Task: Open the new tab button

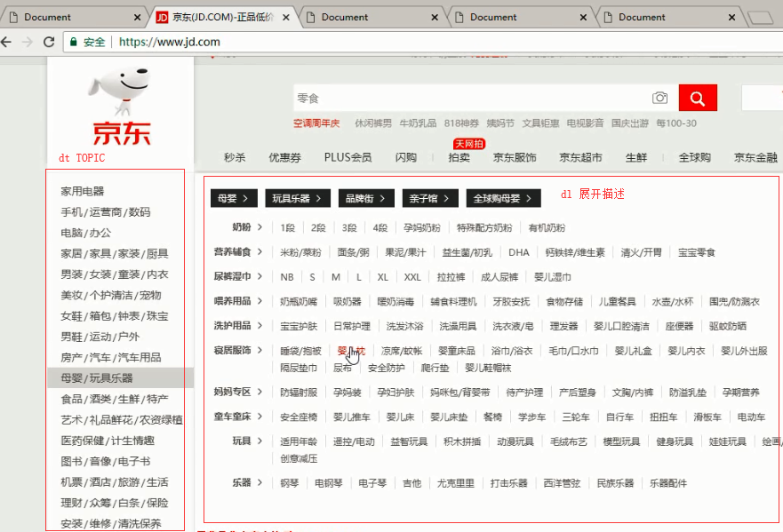Action: (x=761, y=18)
